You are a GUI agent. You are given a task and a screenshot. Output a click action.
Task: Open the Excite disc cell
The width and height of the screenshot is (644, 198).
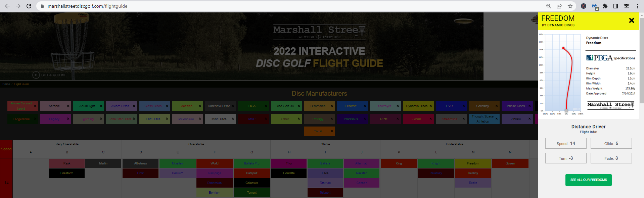473,183
